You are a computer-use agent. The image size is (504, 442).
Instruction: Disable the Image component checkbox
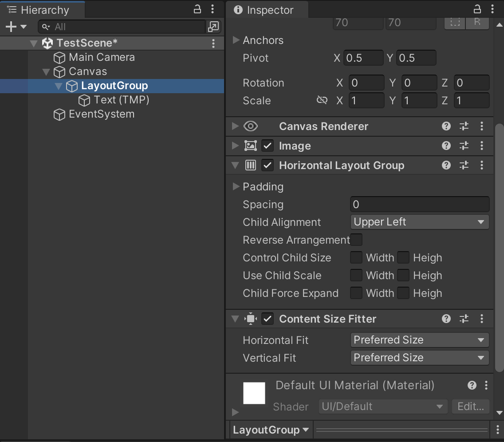click(x=268, y=146)
